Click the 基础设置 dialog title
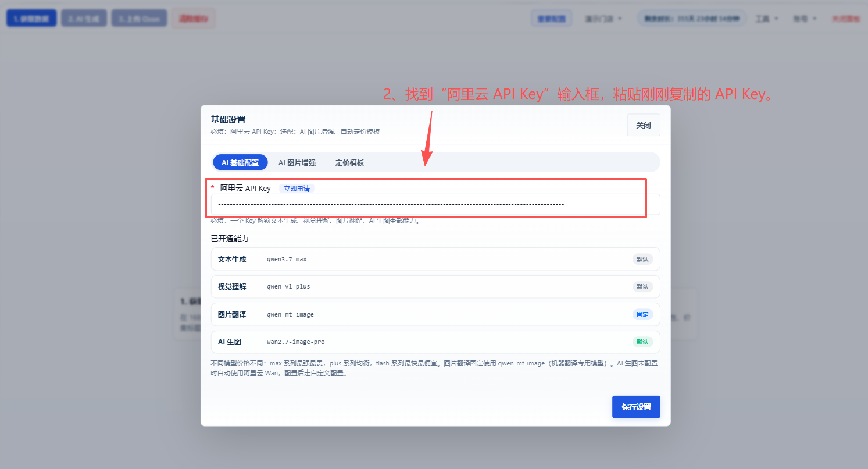The height and width of the screenshot is (469, 868). pyautogui.click(x=228, y=119)
